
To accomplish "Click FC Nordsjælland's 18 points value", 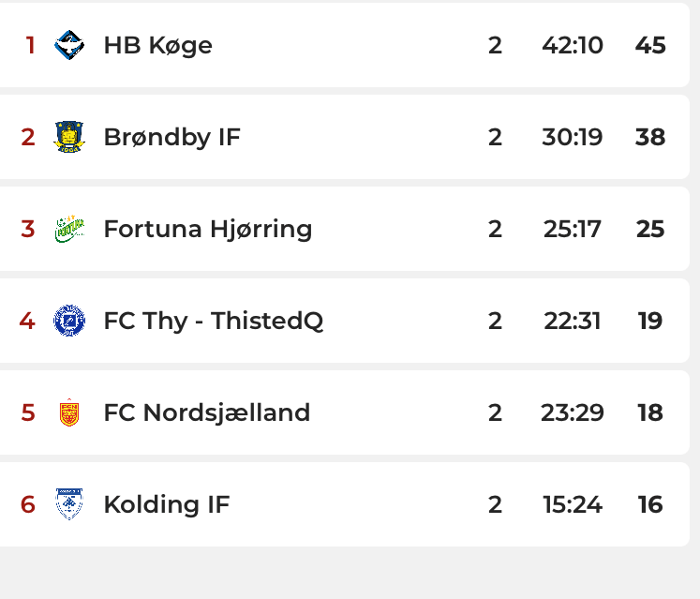I will coord(650,412).
